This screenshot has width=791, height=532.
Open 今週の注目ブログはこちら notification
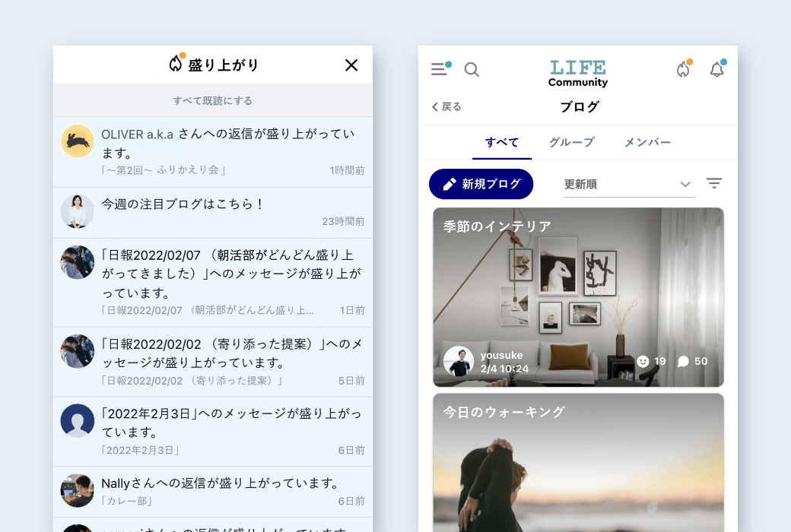click(213, 212)
